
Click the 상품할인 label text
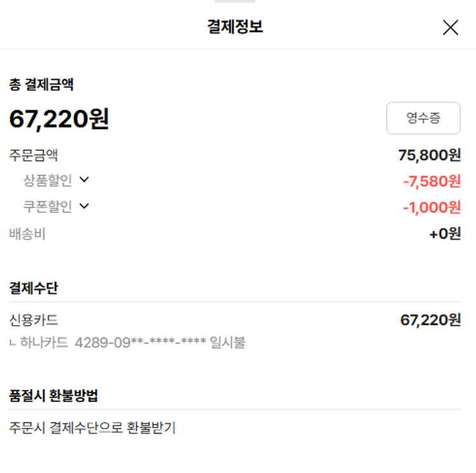48,180
